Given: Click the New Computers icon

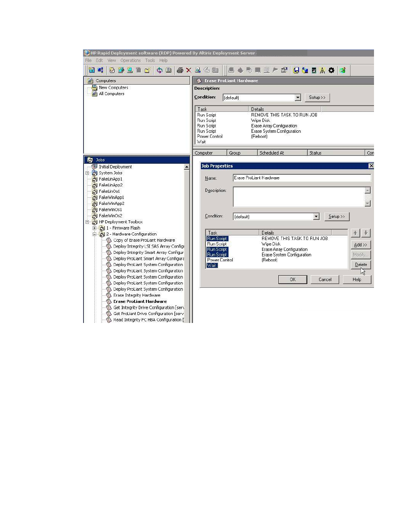Looking at the screenshot, I should tap(94, 88).
